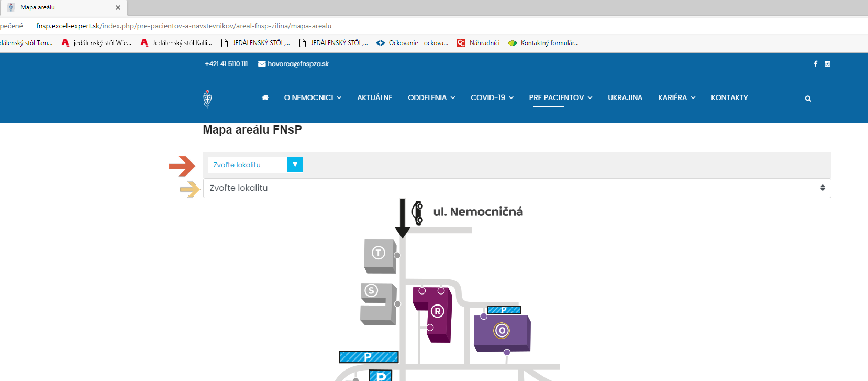Click the phone number +421 41 5110 111

tap(226, 64)
